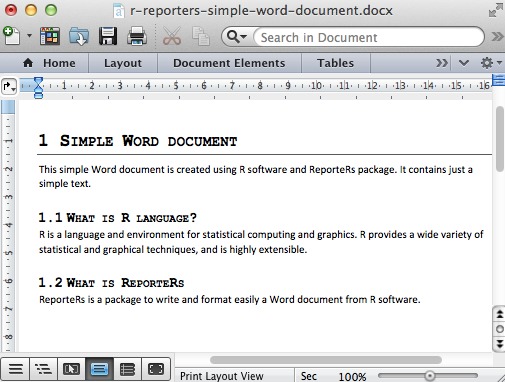This screenshot has width=505, height=382.
Task: Click the window title r-reporters-simple-word-document.docx
Action: pyautogui.click(x=261, y=11)
